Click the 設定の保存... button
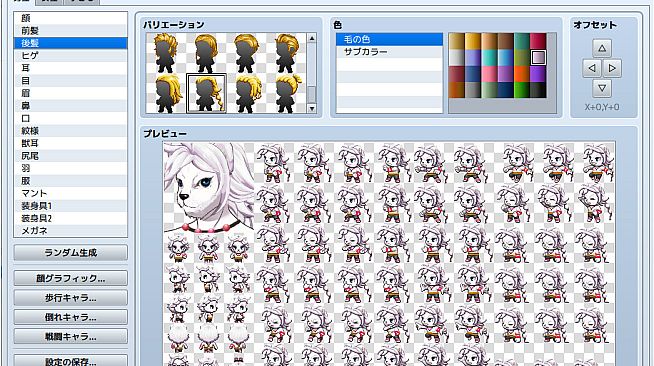The width and height of the screenshot is (654, 366). [70, 361]
